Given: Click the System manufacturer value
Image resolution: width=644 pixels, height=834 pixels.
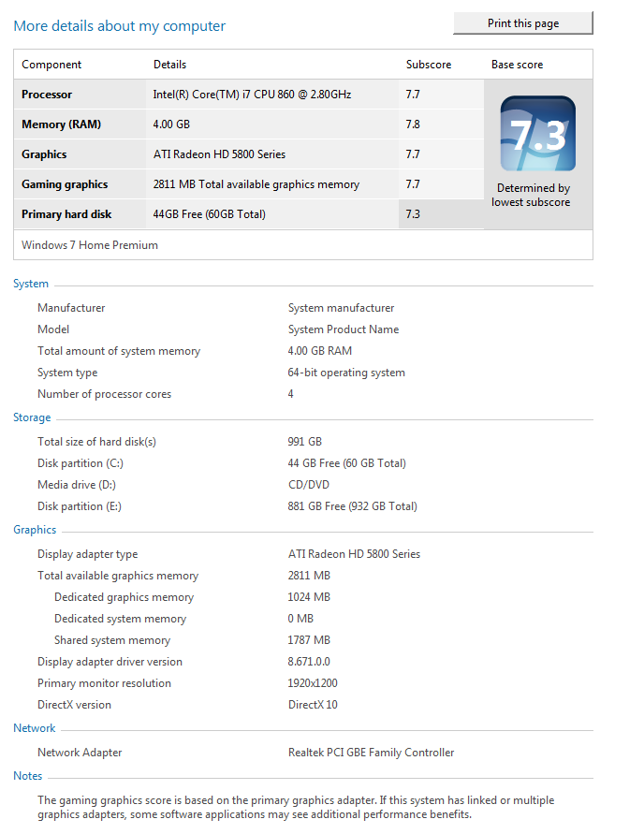Looking at the screenshot, I should (x=341, y=308).
